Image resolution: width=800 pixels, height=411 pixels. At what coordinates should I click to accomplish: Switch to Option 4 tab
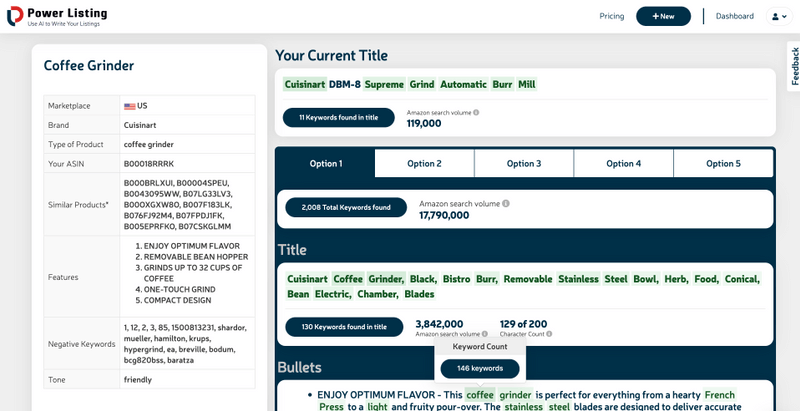pyautogui.click(x=623, y=164)
